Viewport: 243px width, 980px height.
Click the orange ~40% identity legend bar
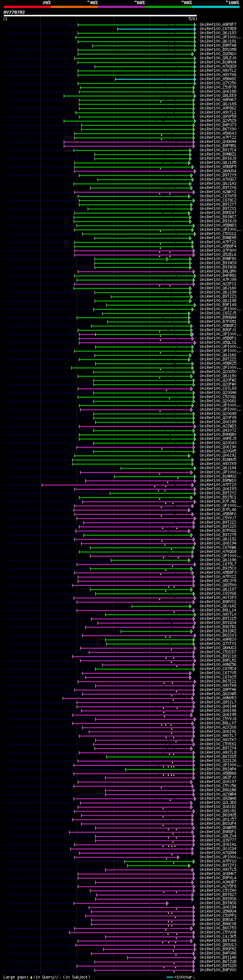(74, 7)
